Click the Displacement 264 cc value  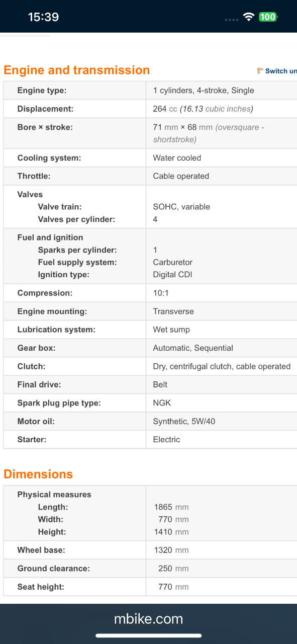(203, 109)
